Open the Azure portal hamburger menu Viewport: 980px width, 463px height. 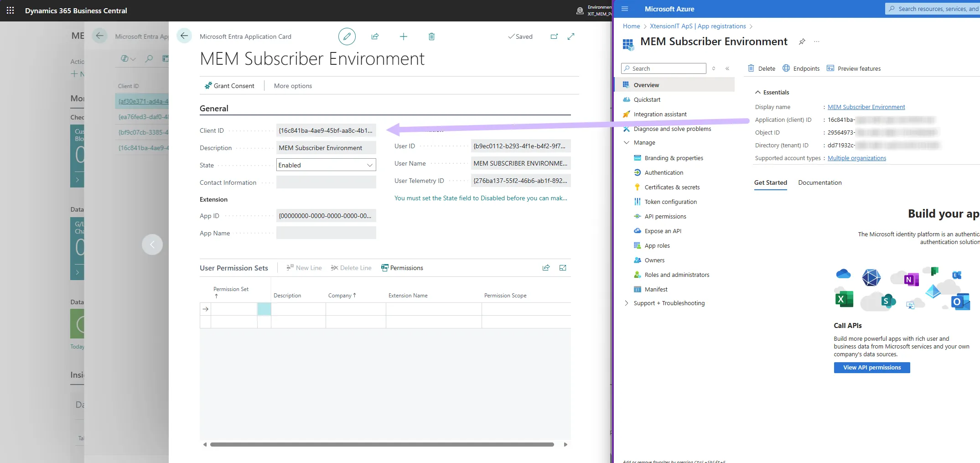625,9
